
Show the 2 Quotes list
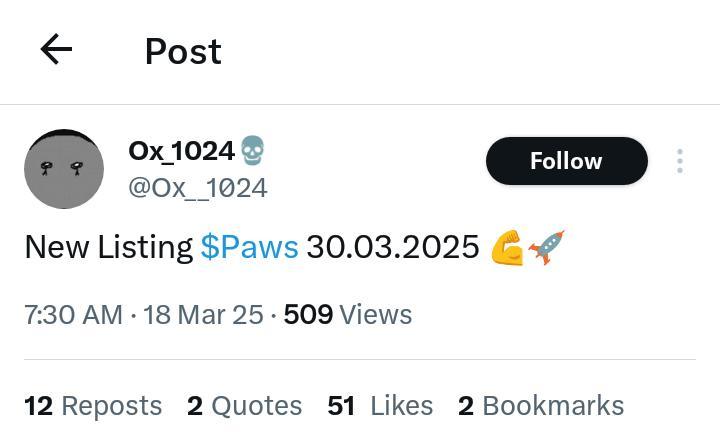(244, 405)
